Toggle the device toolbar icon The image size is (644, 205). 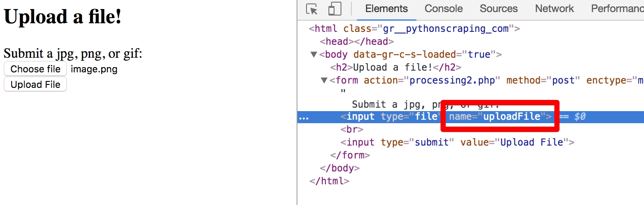(335, 9)
